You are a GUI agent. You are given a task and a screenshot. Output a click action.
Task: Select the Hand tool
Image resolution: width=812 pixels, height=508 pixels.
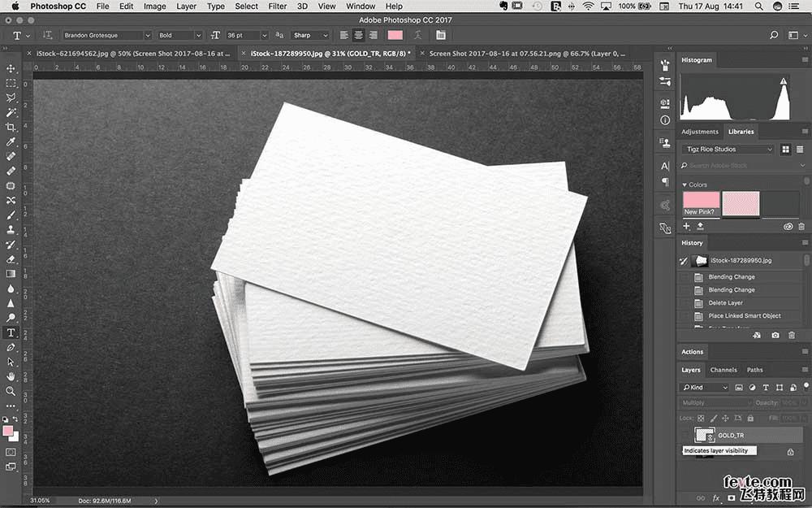pos(11,376)
